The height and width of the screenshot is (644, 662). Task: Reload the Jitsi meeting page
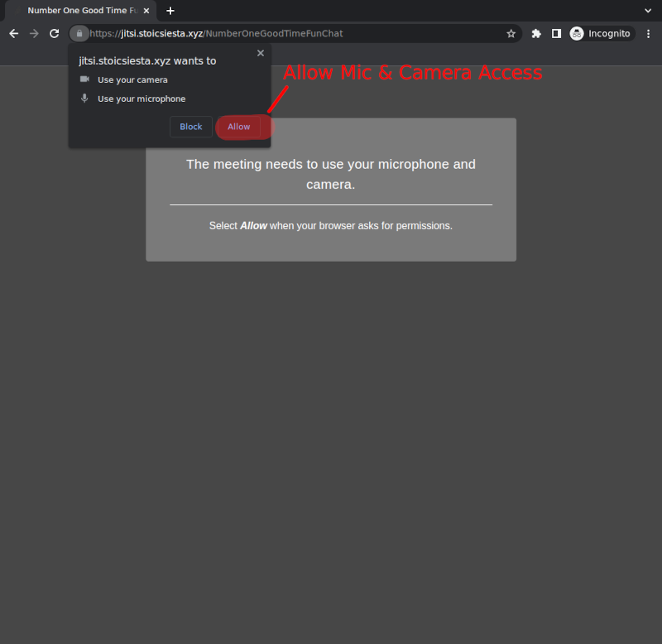55,34
